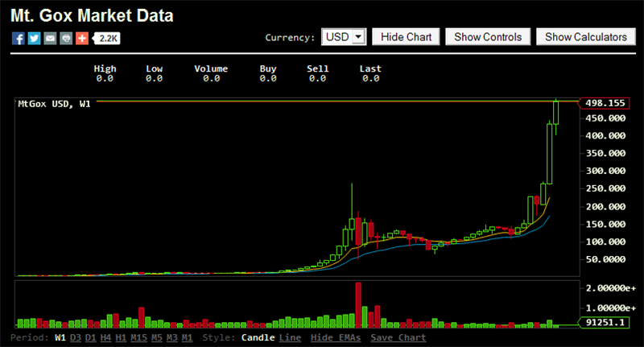The image size is (644, 347).
Task: Toggle Hide EMAs
Action: (335, 337)
